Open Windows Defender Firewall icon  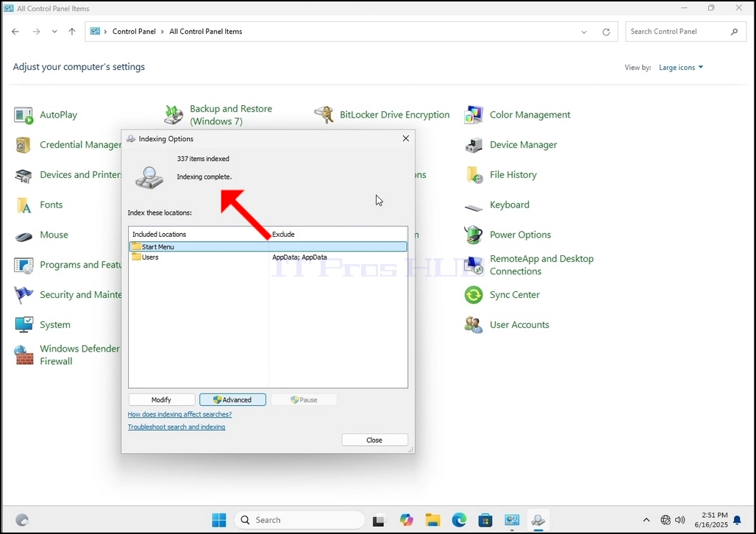point(23,355)
